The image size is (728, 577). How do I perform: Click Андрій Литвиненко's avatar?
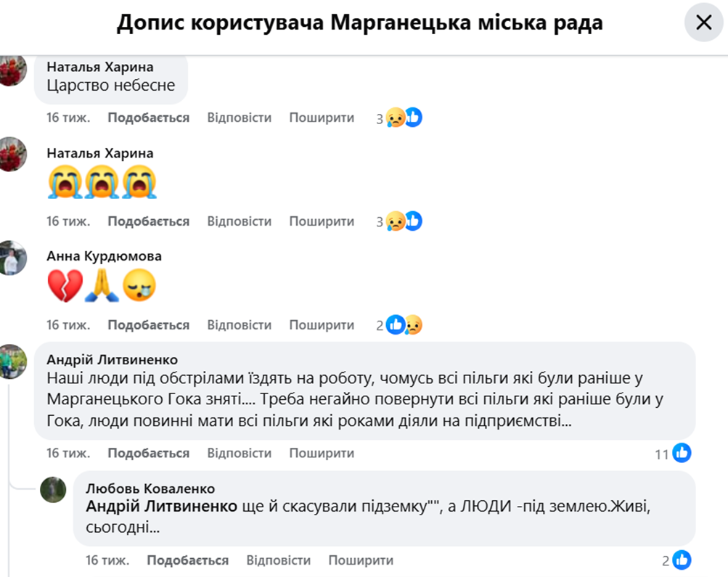coord(13,363)
